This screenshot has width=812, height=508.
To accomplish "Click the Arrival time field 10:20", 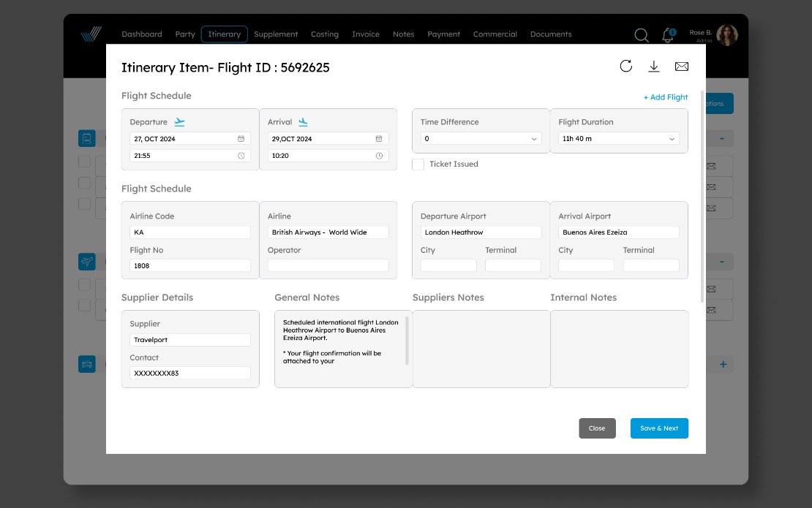I will 328,156.
